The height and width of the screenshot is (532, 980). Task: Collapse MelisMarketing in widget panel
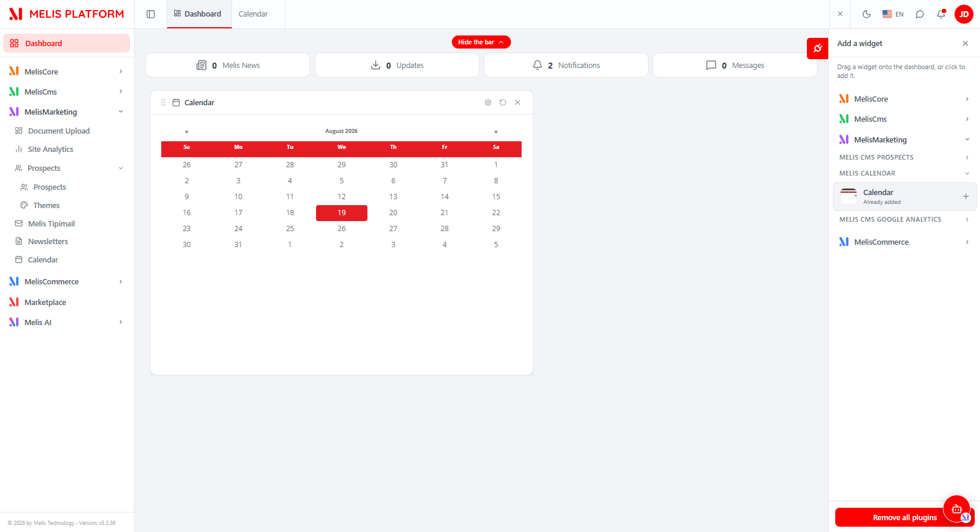click(904, 140)
